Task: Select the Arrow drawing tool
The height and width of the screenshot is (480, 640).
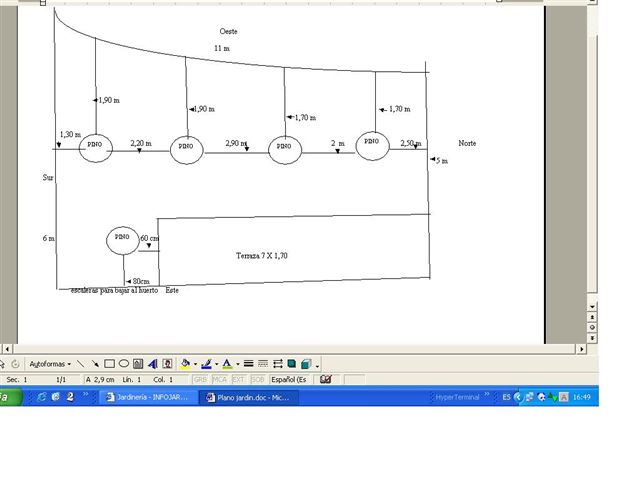Action: [95, 364]
